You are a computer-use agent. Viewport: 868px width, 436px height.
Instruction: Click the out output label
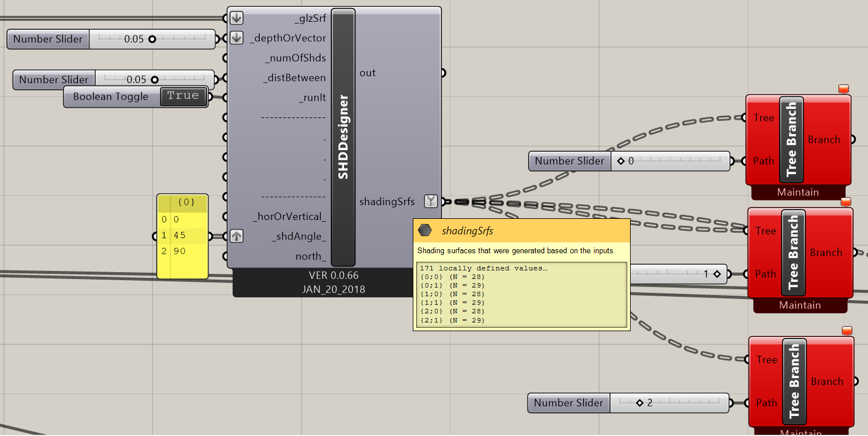pyautogui.click(x=367, y=73)
